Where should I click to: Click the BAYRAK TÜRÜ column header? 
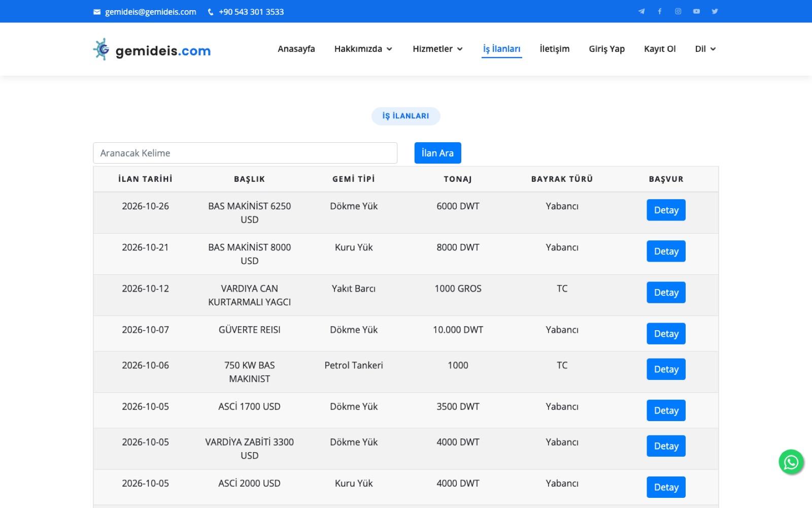click(562, 179)
